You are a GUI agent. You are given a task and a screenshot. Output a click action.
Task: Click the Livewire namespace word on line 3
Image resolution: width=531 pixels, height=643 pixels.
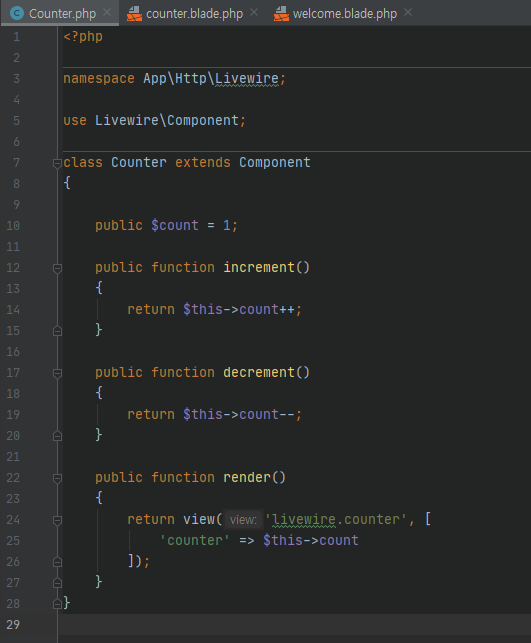pos(247,78)
